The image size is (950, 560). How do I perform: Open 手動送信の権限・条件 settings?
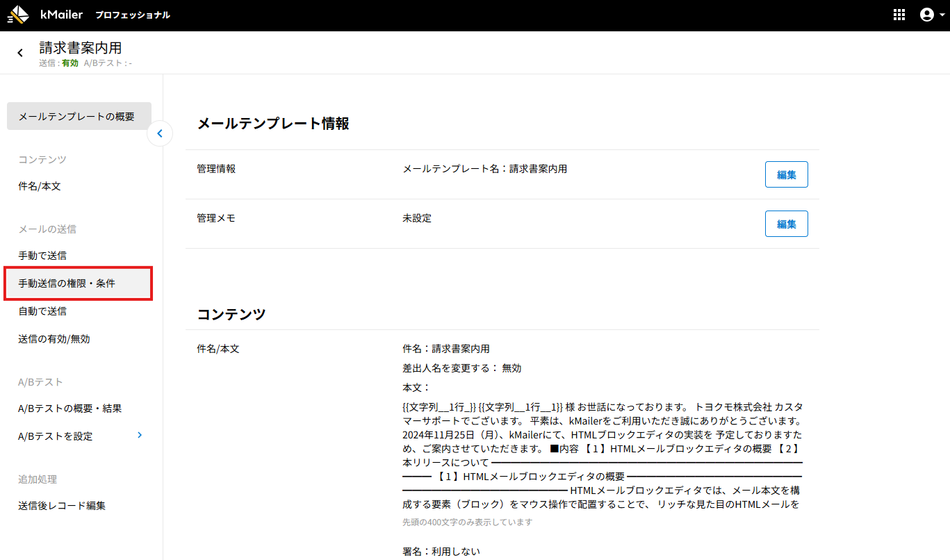(x=67, y=283)
